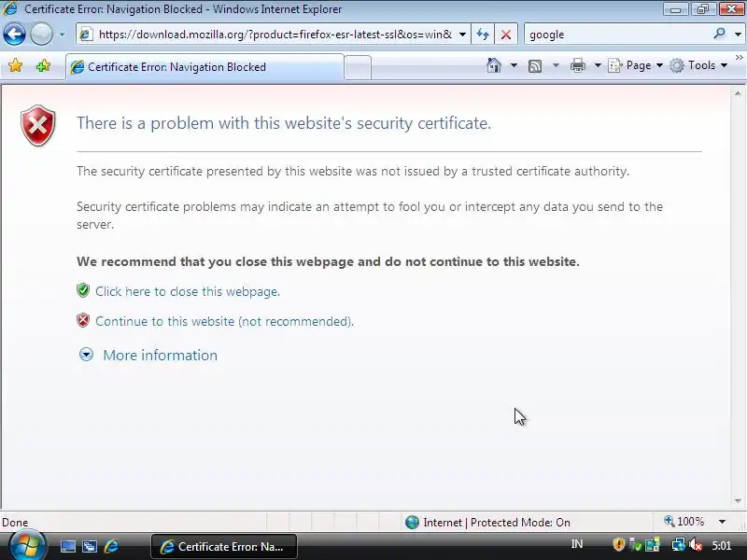Viewport: 747px width, 560px height.
Task: Click the search box containing google
Action: pyautogui.click(x=617, y=35)
